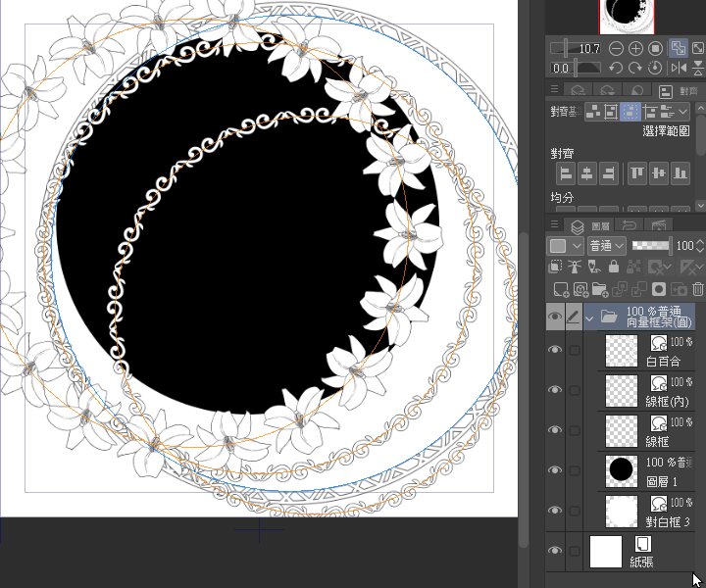Click the create layer mask icon
Screen dimensions: 706x588
click(658, 289)
